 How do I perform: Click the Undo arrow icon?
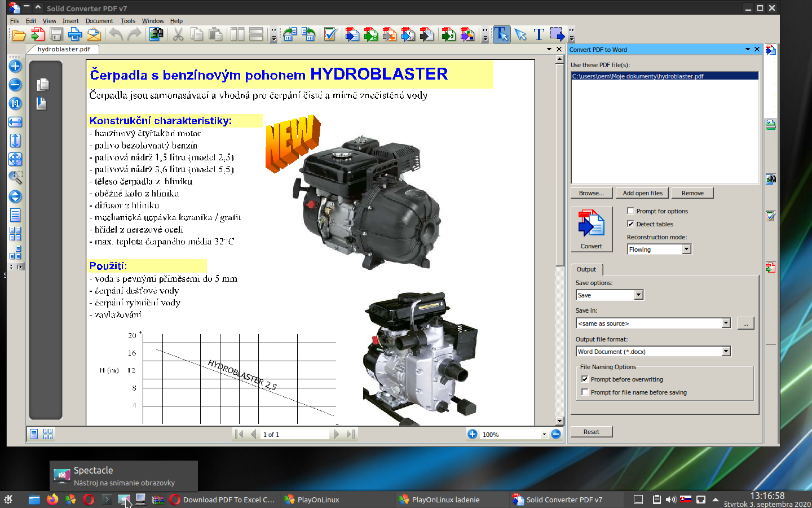point(116,35)
